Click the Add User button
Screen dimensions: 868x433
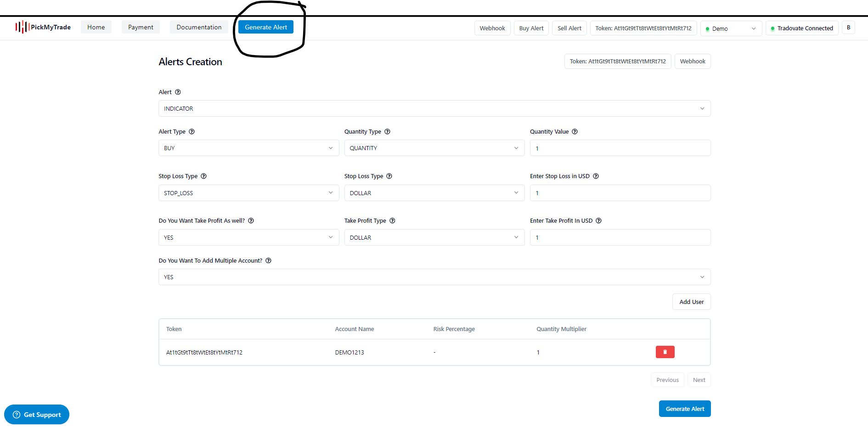point(692,302)
